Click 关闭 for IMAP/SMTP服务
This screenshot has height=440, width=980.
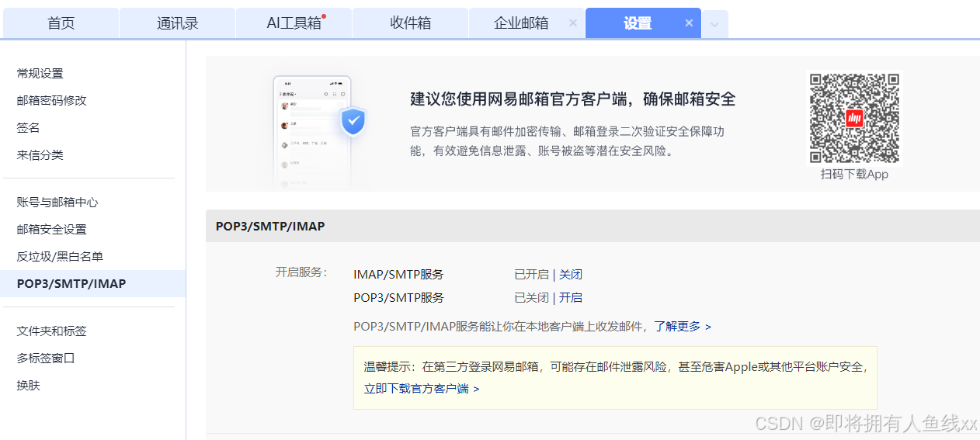coord(571,275)
